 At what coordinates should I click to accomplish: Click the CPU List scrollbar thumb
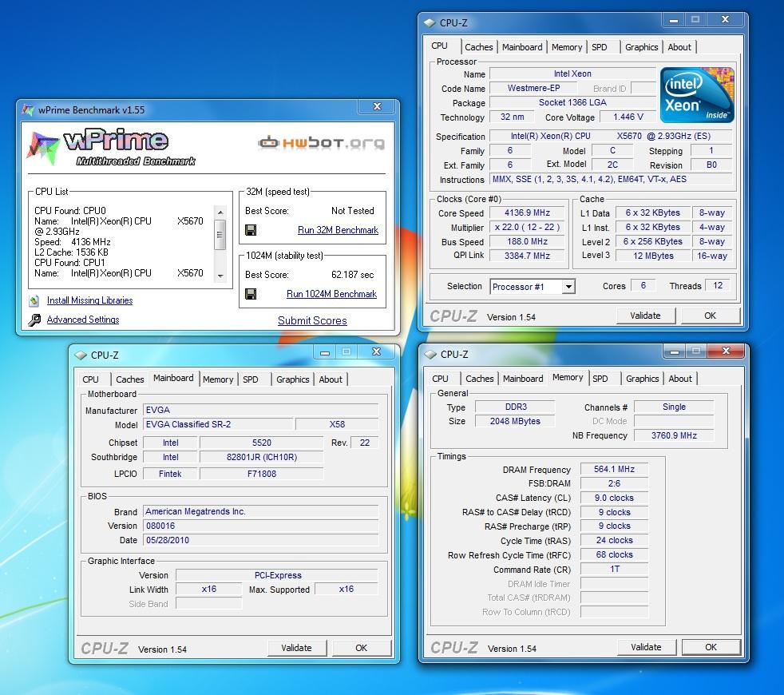[220, 235]
